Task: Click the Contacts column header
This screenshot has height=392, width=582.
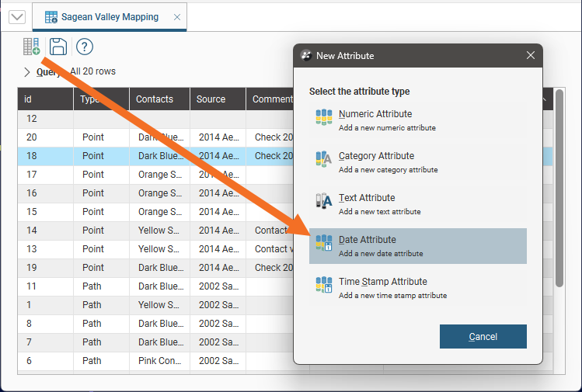Action: click(159, 99)
